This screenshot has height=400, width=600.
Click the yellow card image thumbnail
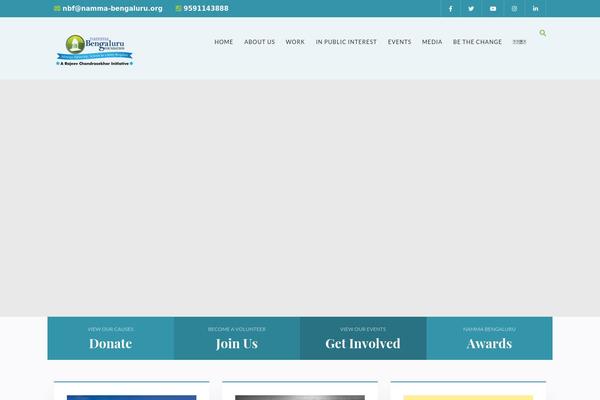[x=468, y=398]
